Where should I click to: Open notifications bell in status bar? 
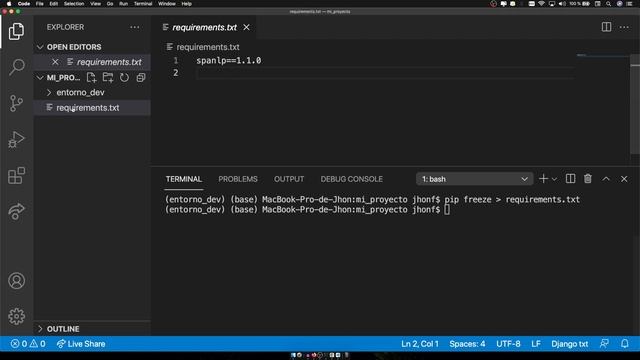625,344
